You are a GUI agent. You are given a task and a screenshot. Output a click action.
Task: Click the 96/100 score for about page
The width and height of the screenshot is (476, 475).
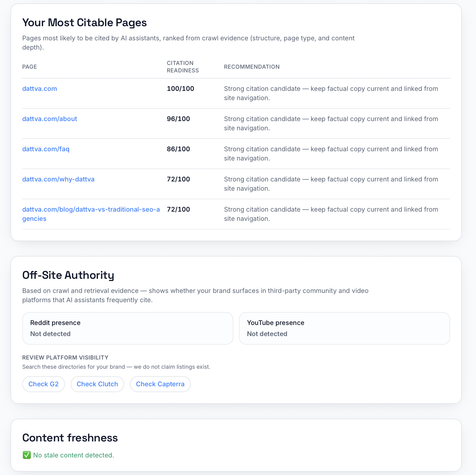click(178, 119)
